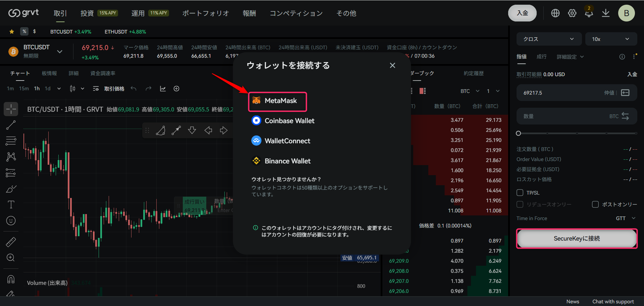Open the コンペティション menu item
Screen dimensions: 644x306
click(x=296, y=13)
